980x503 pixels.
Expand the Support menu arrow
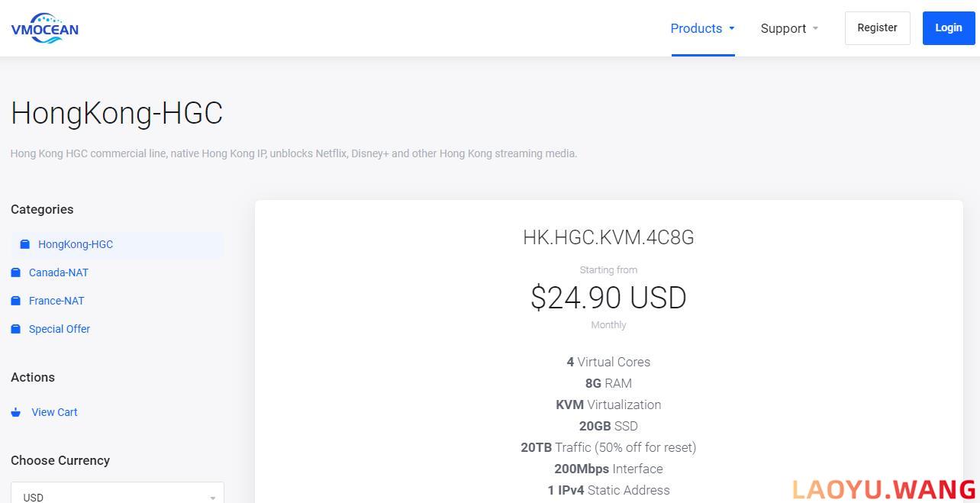(x=815, y=28)
